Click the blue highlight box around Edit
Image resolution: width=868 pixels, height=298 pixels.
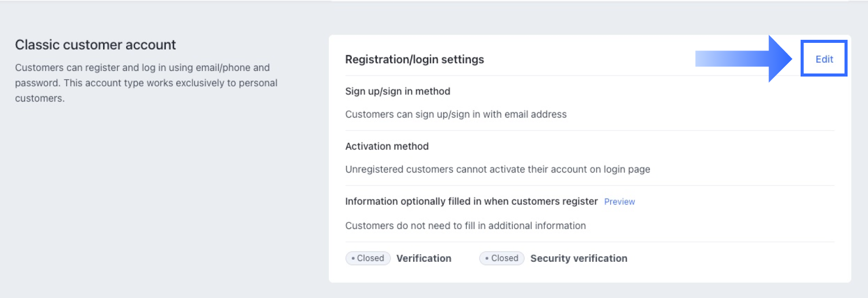(824, 42)
